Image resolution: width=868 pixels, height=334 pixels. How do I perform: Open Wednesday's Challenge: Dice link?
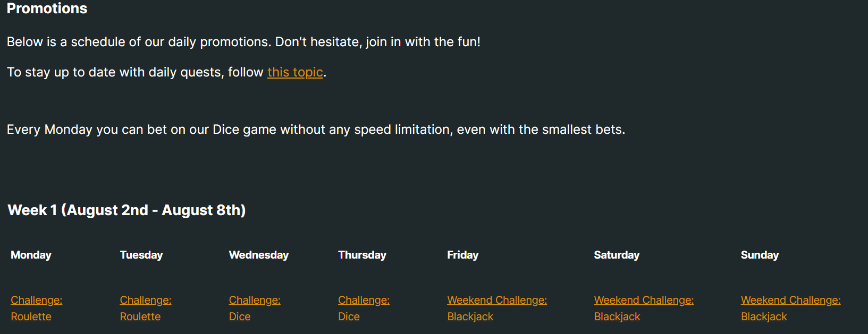point(255,308)
